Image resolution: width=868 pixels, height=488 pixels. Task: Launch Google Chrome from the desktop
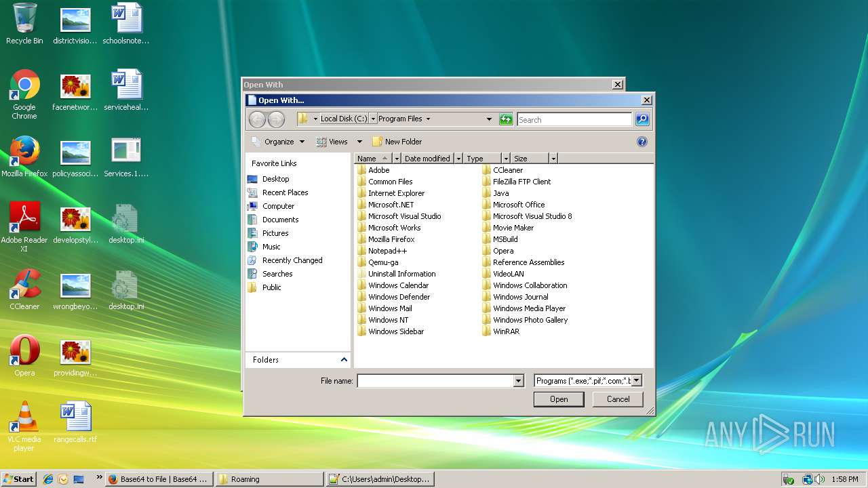24,94
